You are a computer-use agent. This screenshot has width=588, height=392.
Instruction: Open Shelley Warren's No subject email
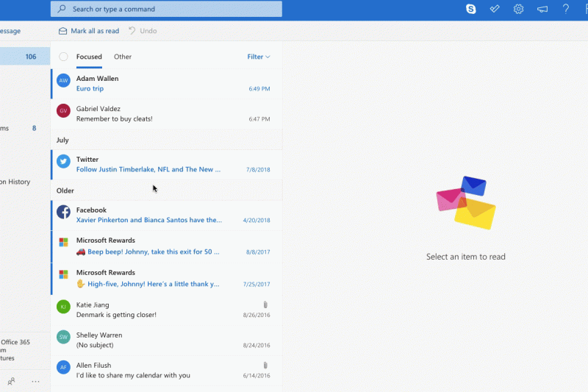pos(167,341)
